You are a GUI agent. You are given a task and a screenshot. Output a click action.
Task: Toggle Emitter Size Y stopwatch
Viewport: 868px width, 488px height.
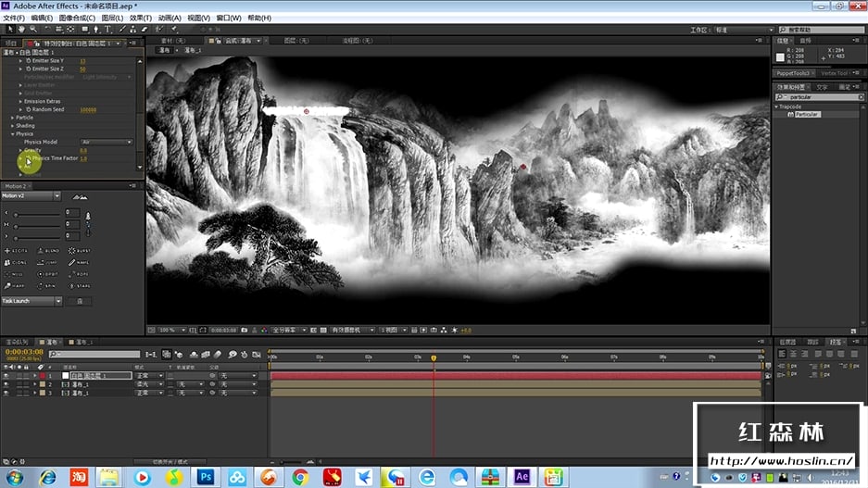pyautogui.click(x=28, y=60)
